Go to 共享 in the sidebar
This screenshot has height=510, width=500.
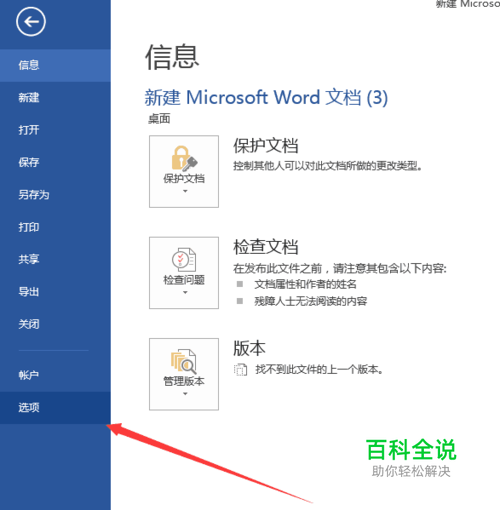(55, 259)
